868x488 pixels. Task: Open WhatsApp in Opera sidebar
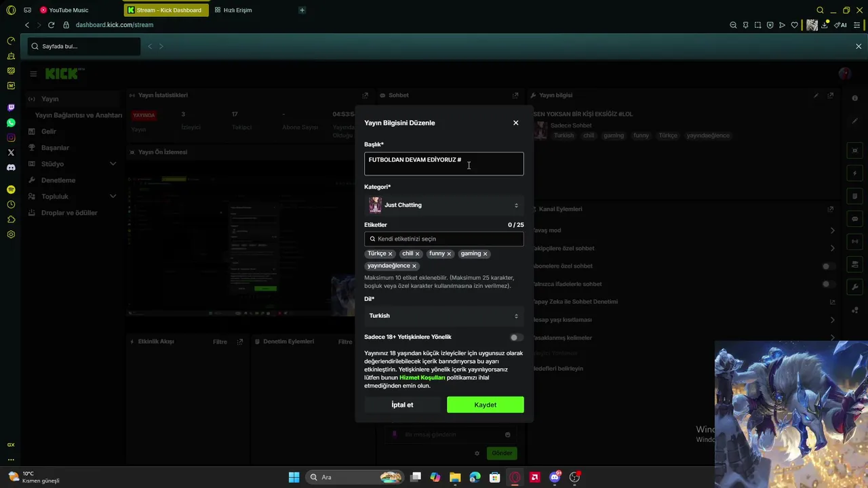[x=11, y=123]
